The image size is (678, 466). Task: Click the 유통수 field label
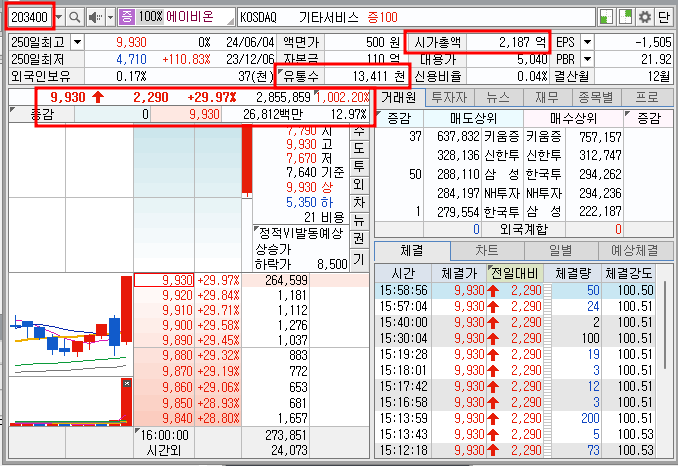[301, 76]
